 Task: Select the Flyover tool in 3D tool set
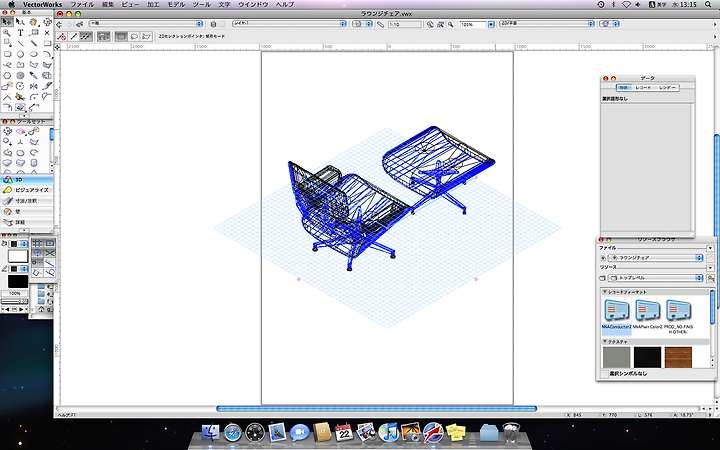[x=7, y=131]
